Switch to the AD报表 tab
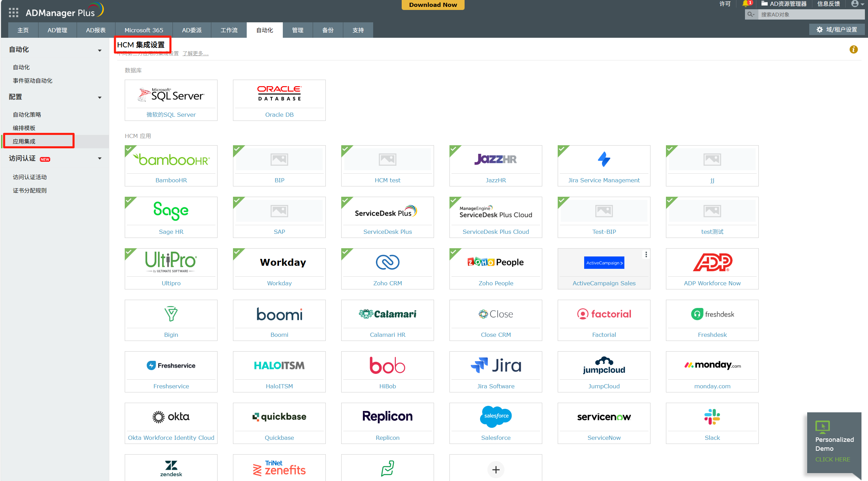 point(96,30)
